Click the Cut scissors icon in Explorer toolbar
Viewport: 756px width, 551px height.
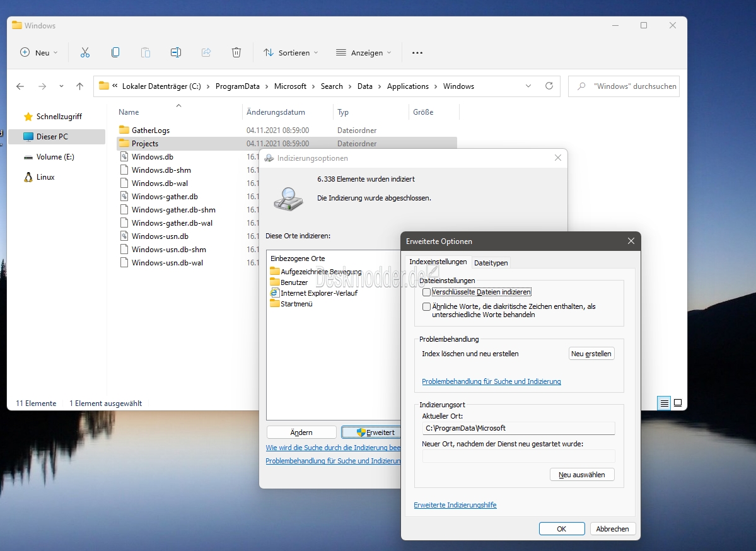85,52
